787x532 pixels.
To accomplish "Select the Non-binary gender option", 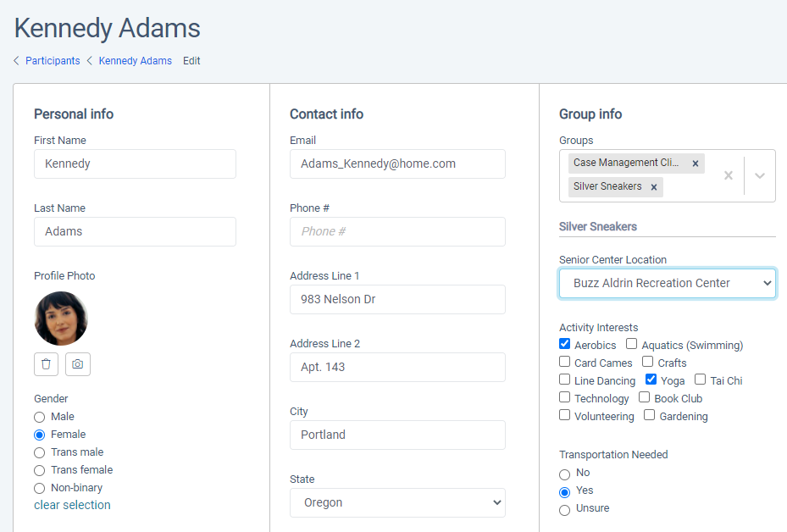I will tap(40, 489).
